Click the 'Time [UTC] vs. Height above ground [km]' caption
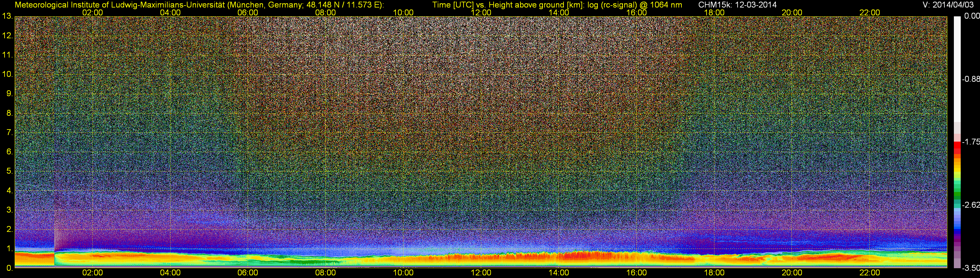The height and width of the screenshot is (278, 980). coord(508,5)
